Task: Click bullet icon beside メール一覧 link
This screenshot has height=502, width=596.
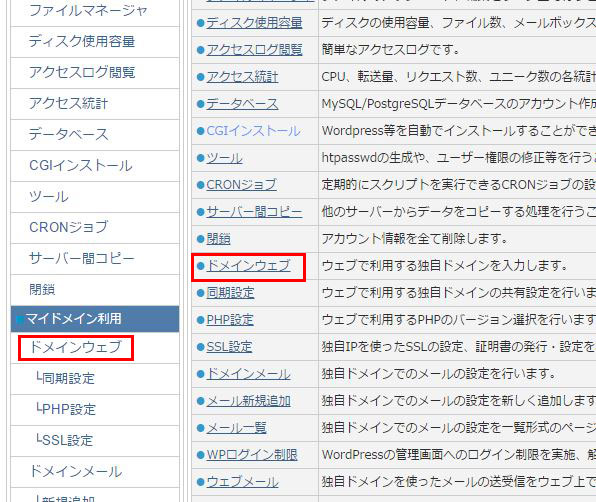Action: pos(201,428)
